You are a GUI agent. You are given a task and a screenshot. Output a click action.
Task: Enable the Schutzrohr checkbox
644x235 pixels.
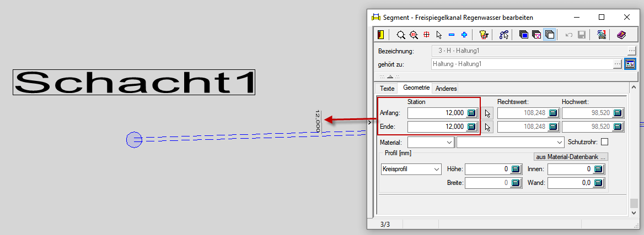pyautogui.click(x=604, y=142)
